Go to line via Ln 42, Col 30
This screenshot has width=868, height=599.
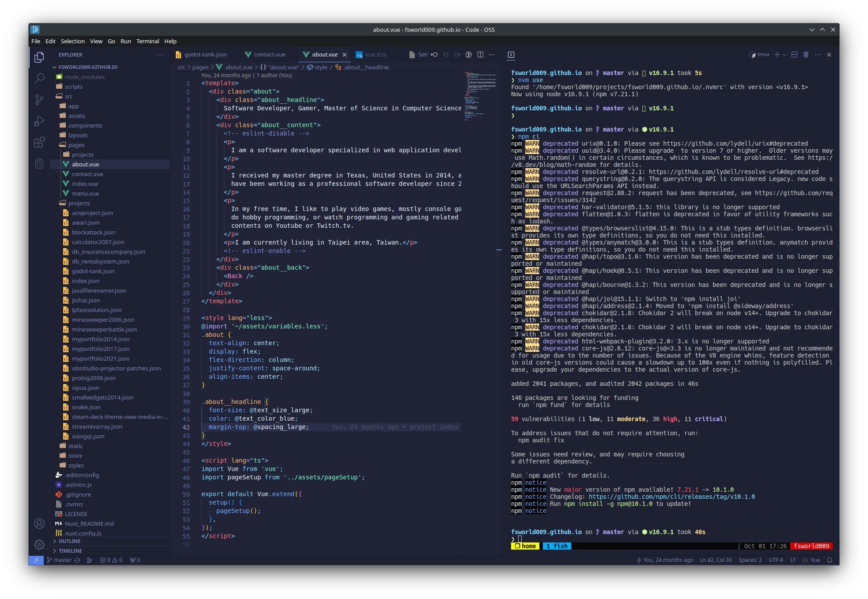pyautogui.click(x=716, y=560)
